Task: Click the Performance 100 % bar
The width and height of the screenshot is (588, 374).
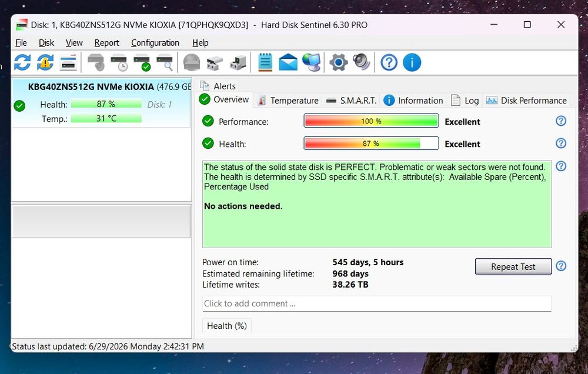Action: coord(371,121)
